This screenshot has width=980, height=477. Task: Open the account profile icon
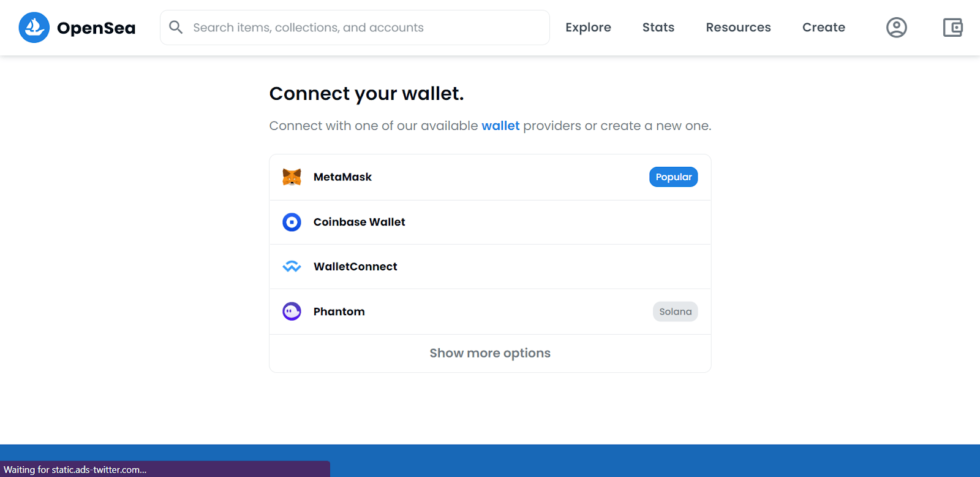click(x=896, y=28)
